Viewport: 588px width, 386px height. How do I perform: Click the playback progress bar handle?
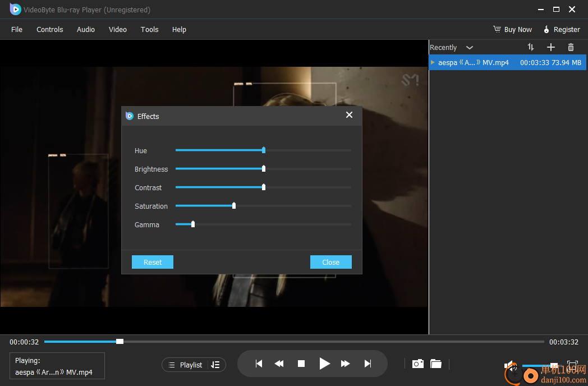[x=120, y=341]
